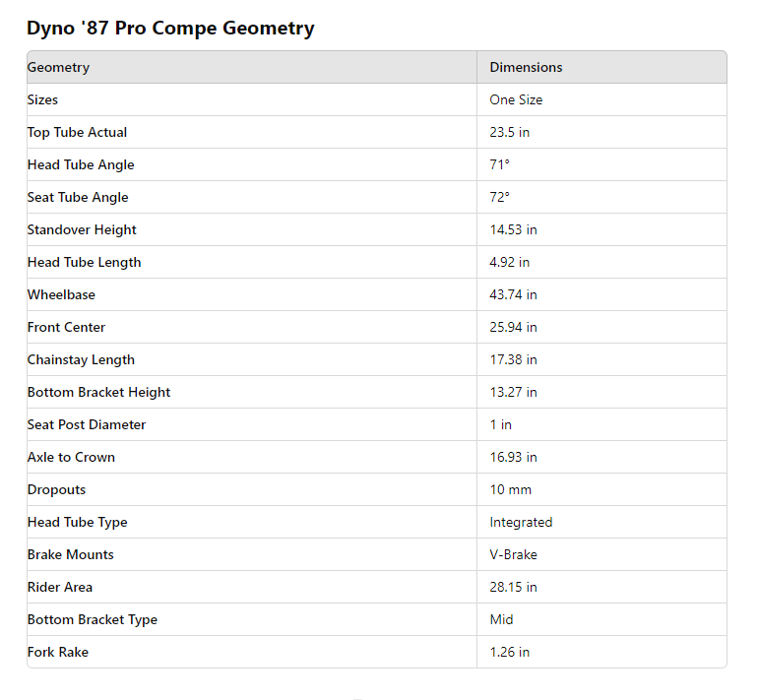Select the Bottom Bracket Height label

point(98,393)
